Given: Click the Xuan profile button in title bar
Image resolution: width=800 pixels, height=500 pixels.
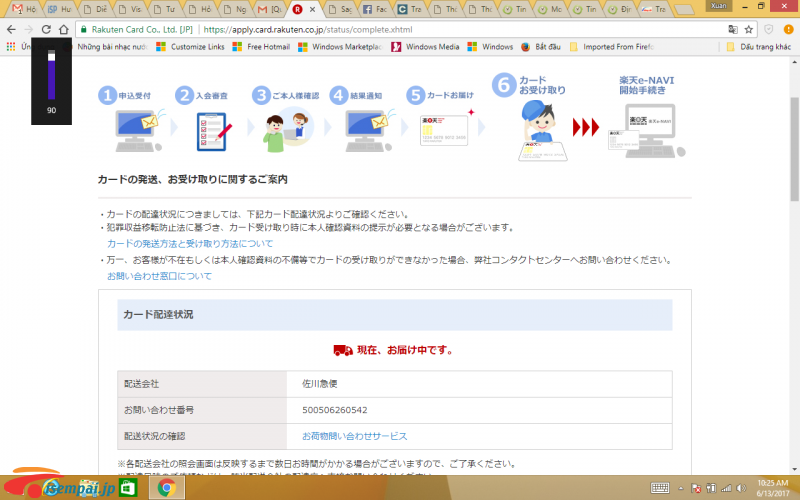Looking at the screenshot, I should click(718, 6).
